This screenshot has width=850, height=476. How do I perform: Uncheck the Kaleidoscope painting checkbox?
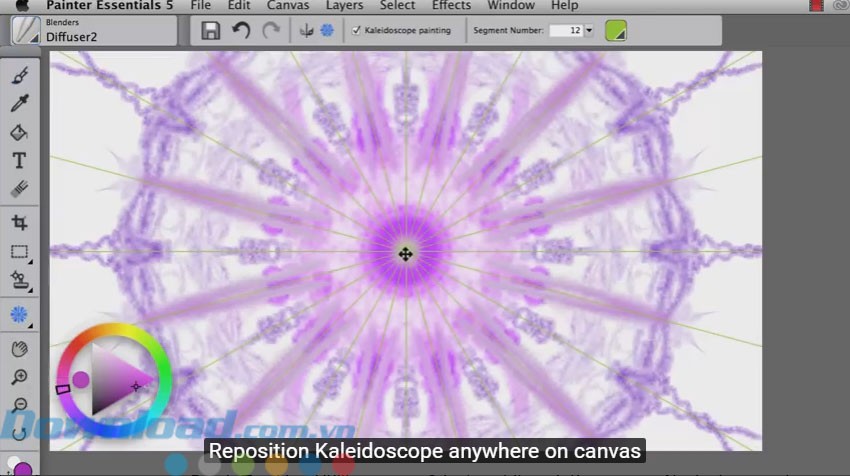coord(357,31)
